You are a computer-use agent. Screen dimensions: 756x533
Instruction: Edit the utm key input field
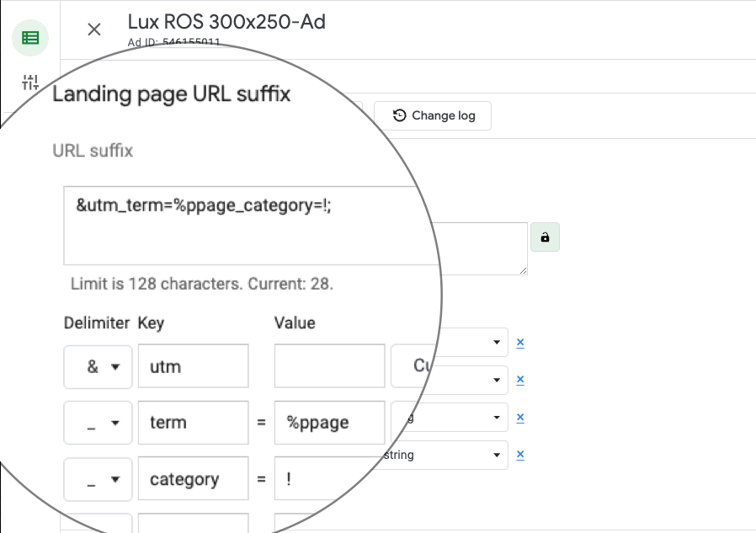tap(193, 366)
